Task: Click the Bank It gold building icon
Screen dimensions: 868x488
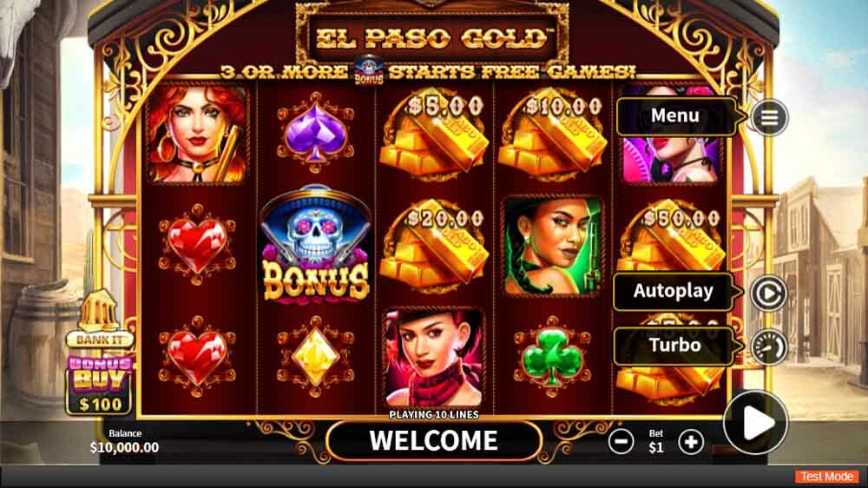Action: click(99, 318)
